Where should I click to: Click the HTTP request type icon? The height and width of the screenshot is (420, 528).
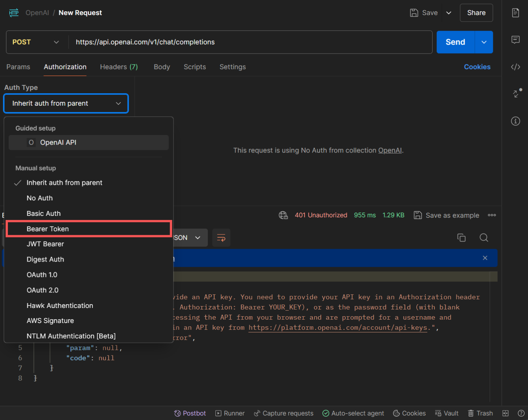14,13
